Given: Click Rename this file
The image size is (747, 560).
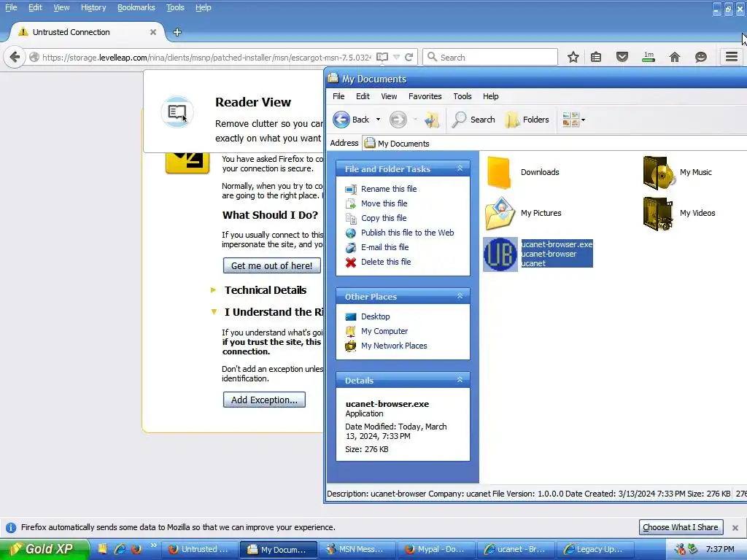Looking at the screenshot, I should click(389, 189).
